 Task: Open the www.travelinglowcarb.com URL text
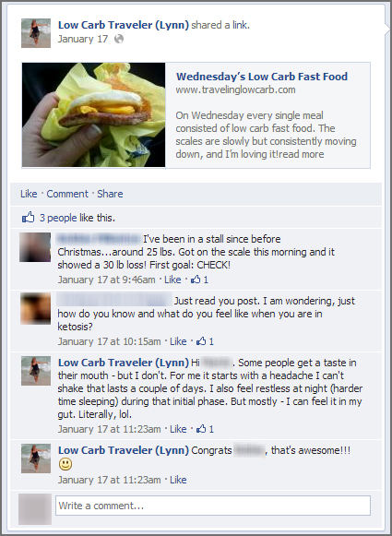pos(235,89)
